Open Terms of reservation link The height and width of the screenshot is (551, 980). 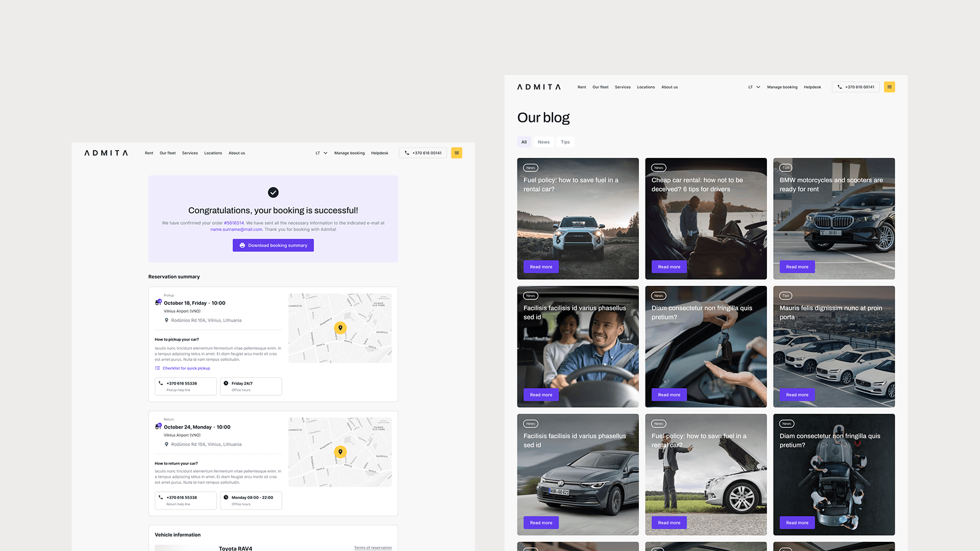click(x=373, y=548)
